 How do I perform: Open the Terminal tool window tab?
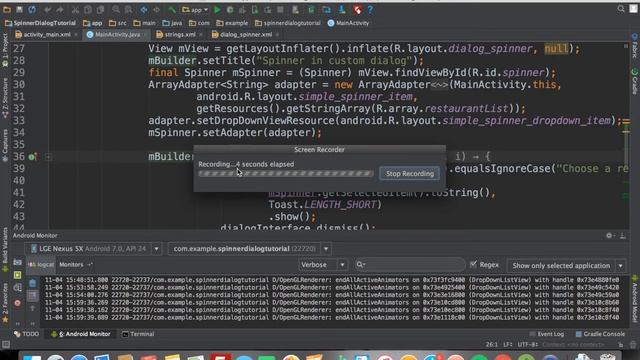tap(138, 334)
